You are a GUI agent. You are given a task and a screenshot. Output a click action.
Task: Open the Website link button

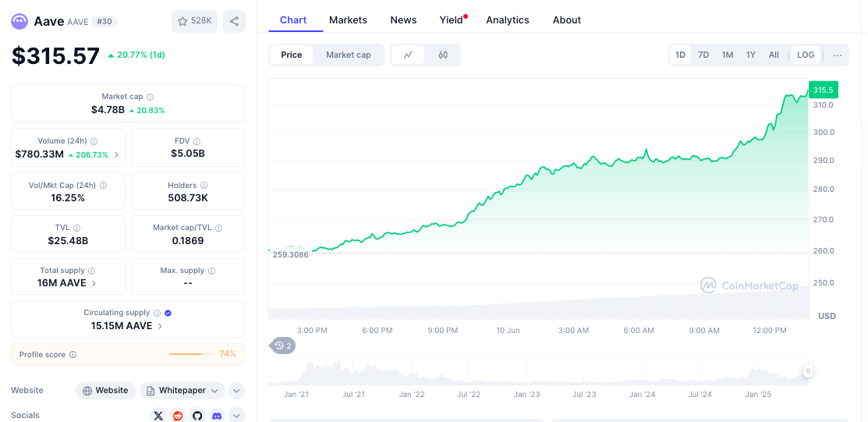106,391
